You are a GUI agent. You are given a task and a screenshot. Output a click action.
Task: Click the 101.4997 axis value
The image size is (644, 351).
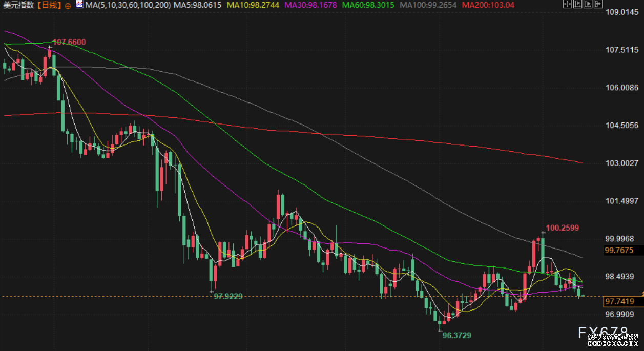621,201
